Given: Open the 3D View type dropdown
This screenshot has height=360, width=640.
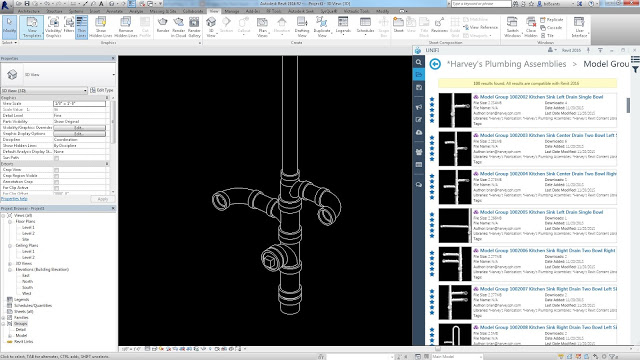Looking at the screenshot, I should click(x=44, y=91).
